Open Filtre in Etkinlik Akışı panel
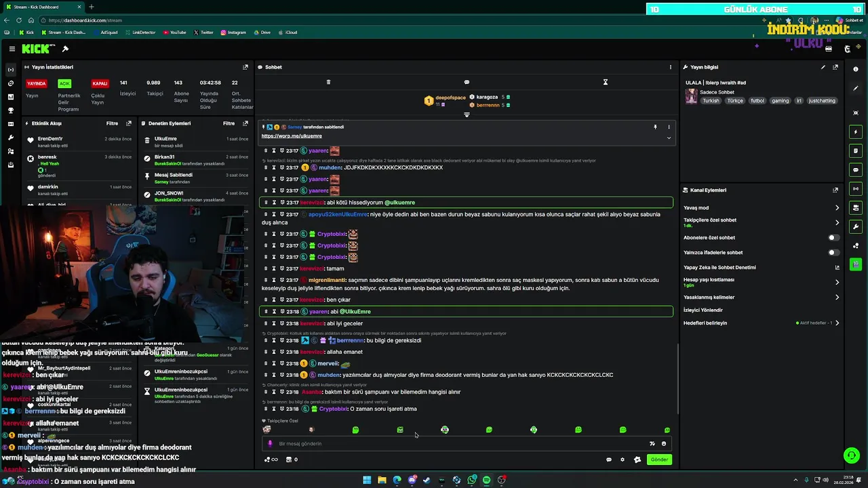868x488 pixels. point(112,123)
